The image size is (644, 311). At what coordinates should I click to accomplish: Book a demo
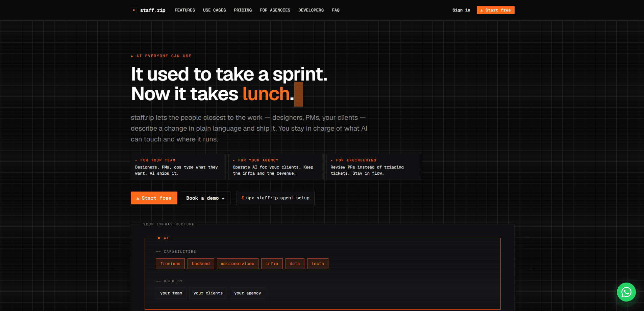click(205, 198)
